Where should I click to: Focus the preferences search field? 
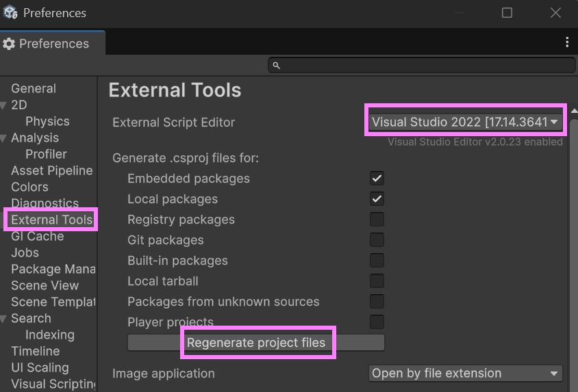422,66
